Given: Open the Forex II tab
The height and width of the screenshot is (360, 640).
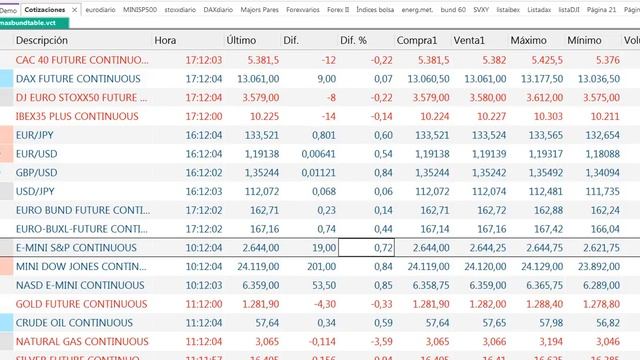Looking at the screenshot, I should [338, 9].
